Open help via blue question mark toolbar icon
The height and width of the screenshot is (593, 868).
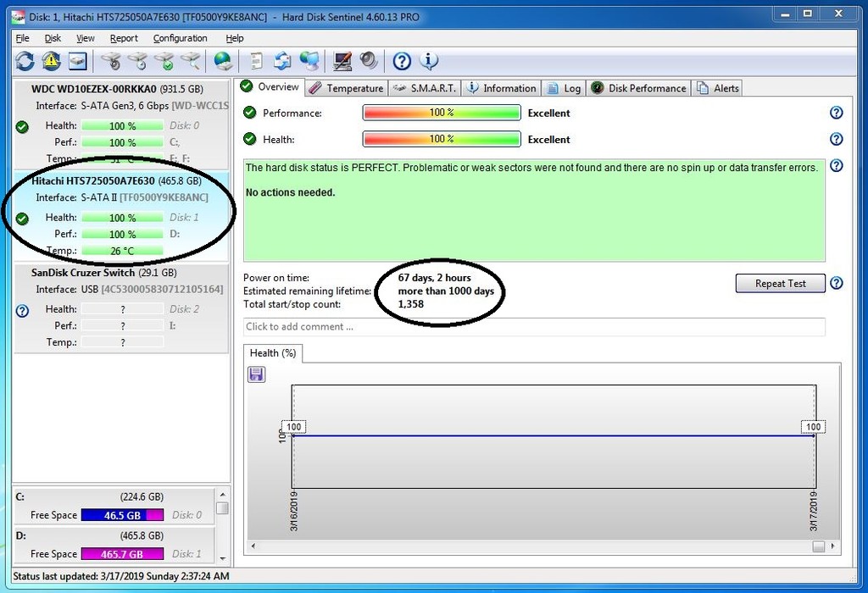click(401, 61)
